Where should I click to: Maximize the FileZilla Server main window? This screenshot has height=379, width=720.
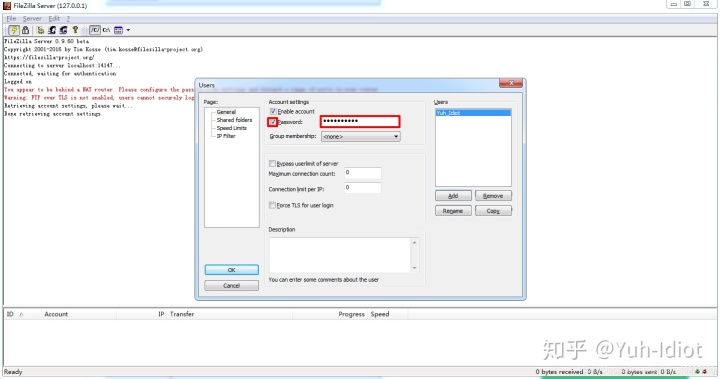click(687, 4)
